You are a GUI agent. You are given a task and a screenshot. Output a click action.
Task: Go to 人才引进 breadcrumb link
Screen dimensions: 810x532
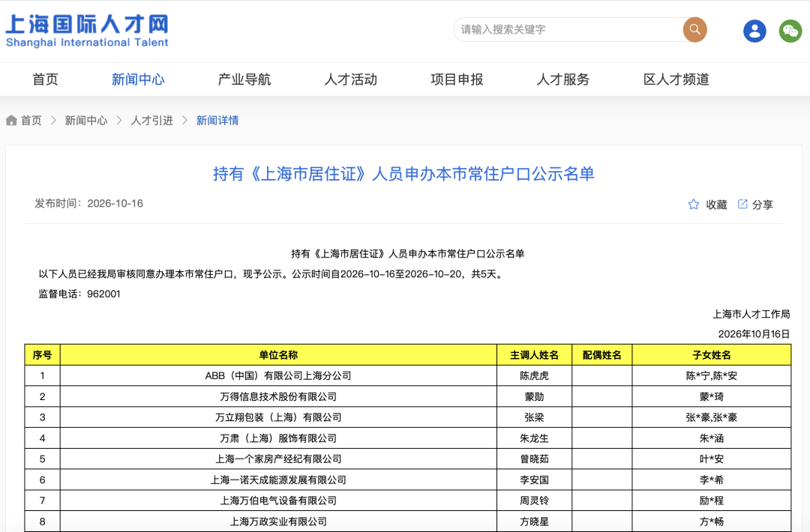pyautogui.click(x=151, y=120)
